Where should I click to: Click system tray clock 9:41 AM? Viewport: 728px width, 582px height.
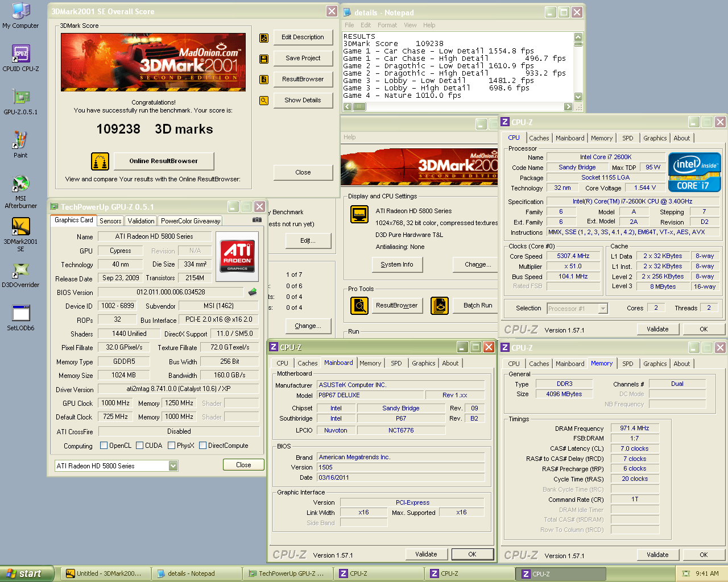[x=707, y=573]
